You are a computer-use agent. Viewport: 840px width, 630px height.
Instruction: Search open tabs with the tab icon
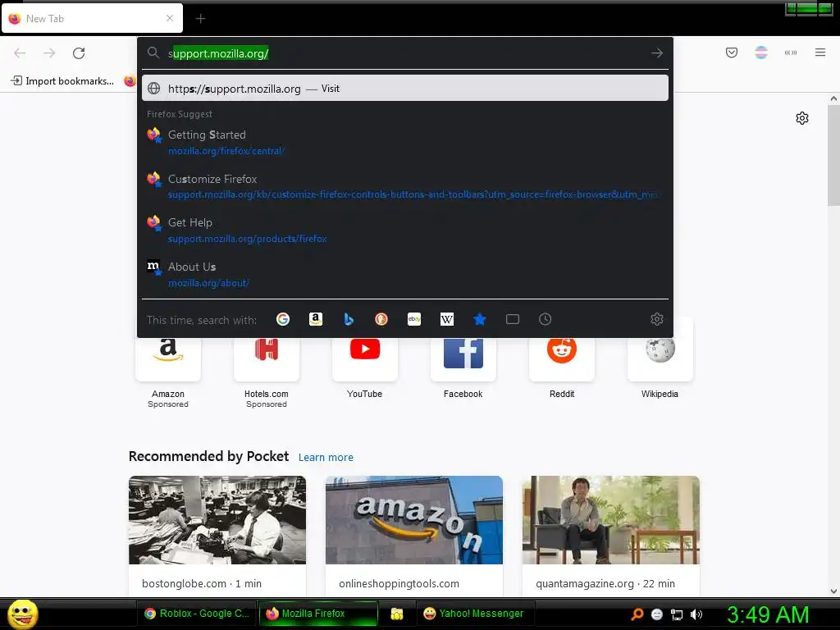tap(513, 319)
